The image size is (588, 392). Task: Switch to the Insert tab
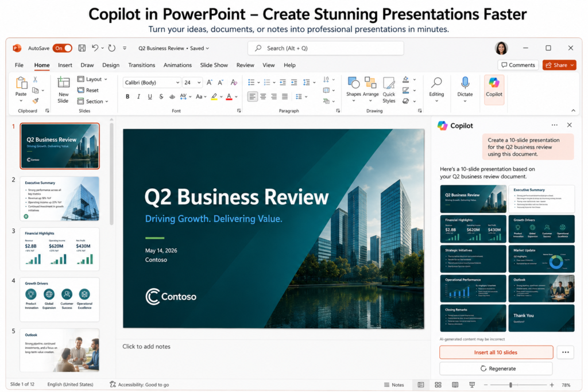[65, 65]
